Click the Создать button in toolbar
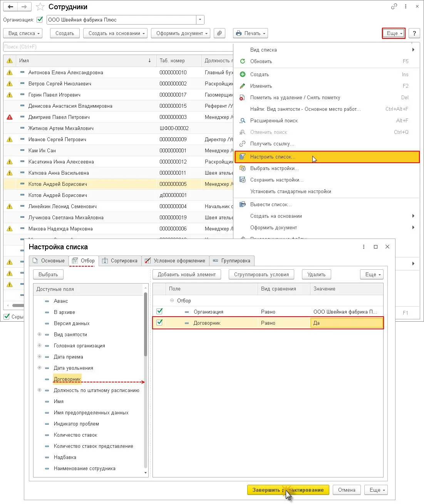 (65, 33)
